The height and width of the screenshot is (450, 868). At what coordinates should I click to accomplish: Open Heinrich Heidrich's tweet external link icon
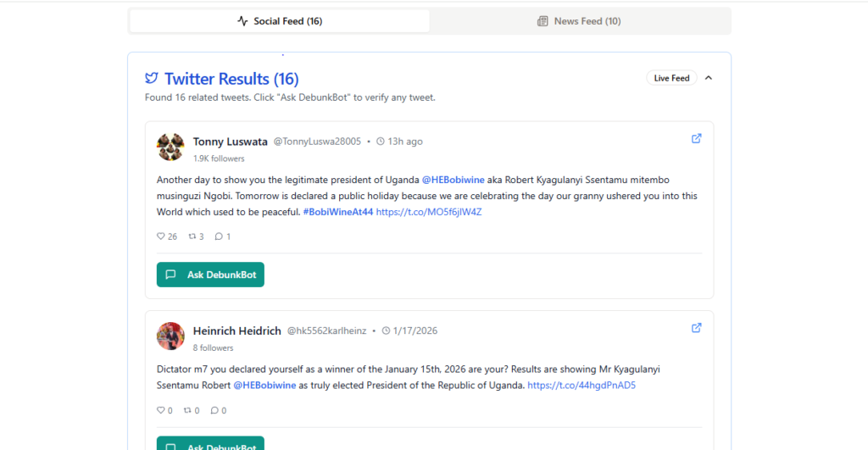click(x=697, y=328)
